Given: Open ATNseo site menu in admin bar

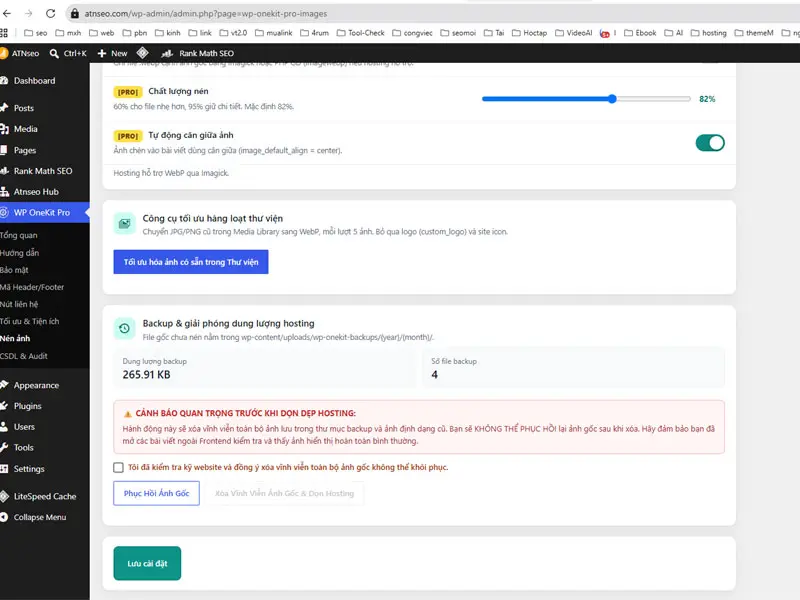Looking at the screenshot, I should [19, 53].
